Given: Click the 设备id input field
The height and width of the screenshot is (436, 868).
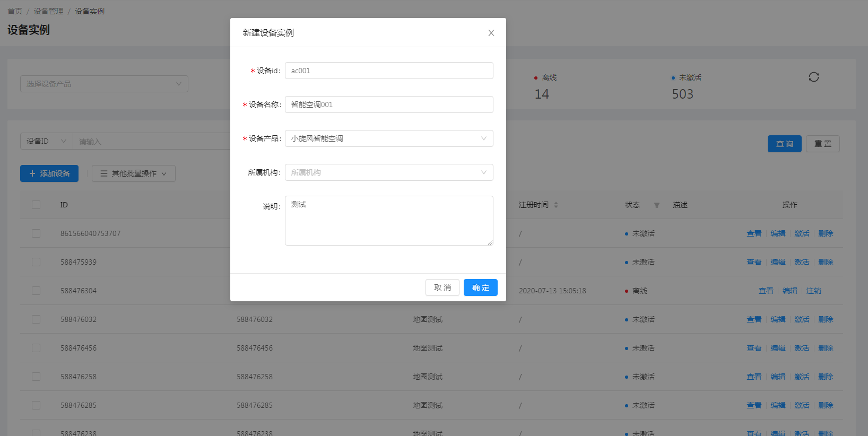Looking at the screenshot, I should [x=389, y=71].
